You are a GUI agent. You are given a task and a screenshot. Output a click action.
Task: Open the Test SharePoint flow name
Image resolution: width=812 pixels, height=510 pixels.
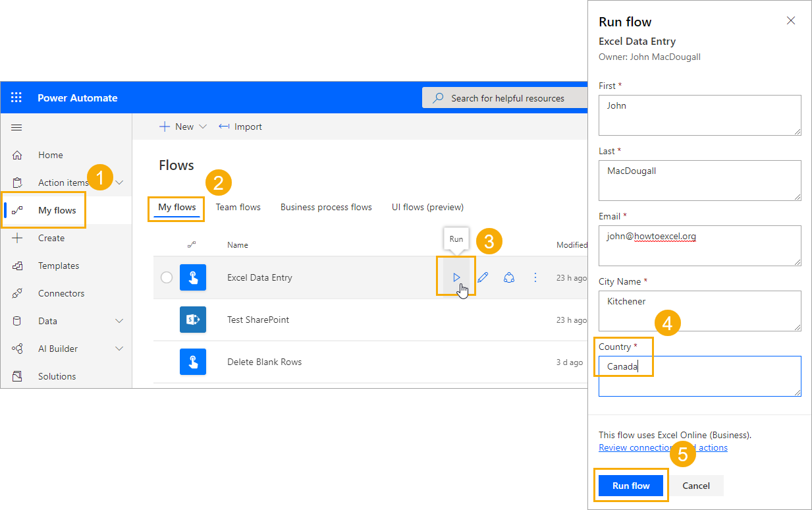tap(258, 320)
